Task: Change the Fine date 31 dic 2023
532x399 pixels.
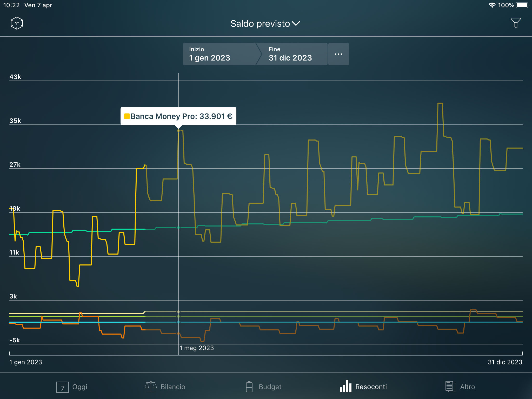Action: click(x=290, y=54)
